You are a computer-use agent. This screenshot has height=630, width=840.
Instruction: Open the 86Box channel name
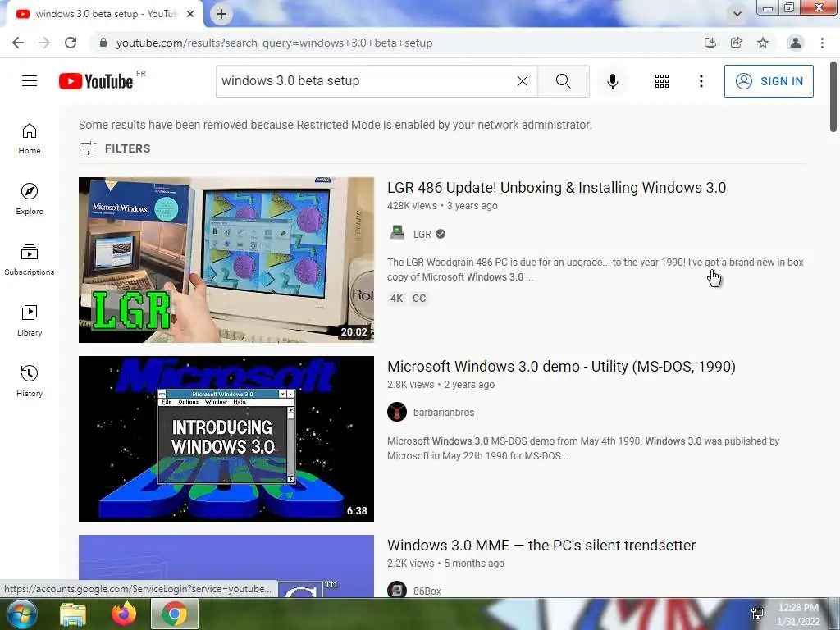[x=427, y=591]
